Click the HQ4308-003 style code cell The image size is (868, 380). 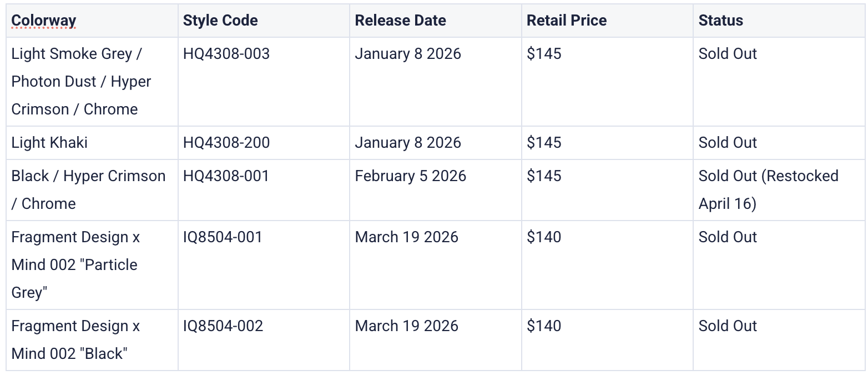[x=226, y=54]
